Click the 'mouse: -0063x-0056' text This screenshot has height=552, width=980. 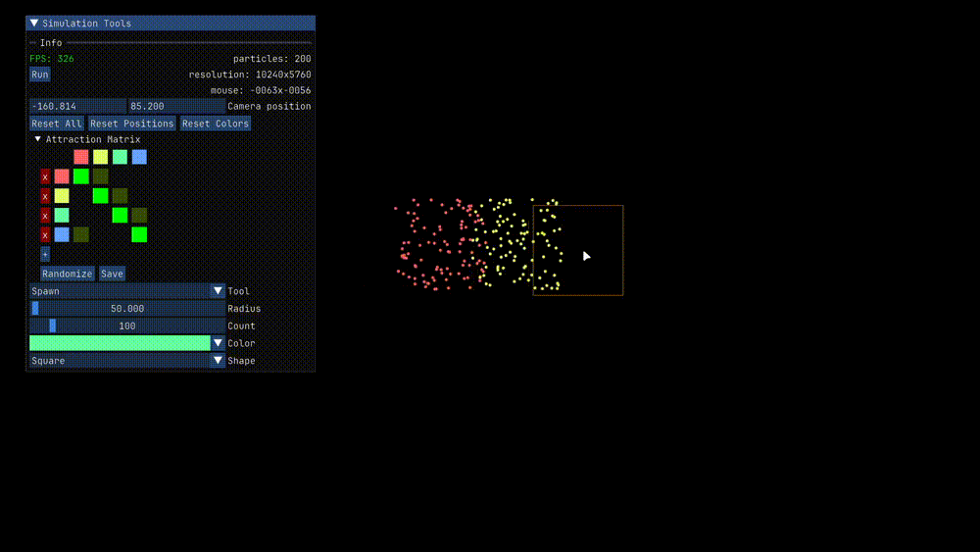click(x=261, y=90)
